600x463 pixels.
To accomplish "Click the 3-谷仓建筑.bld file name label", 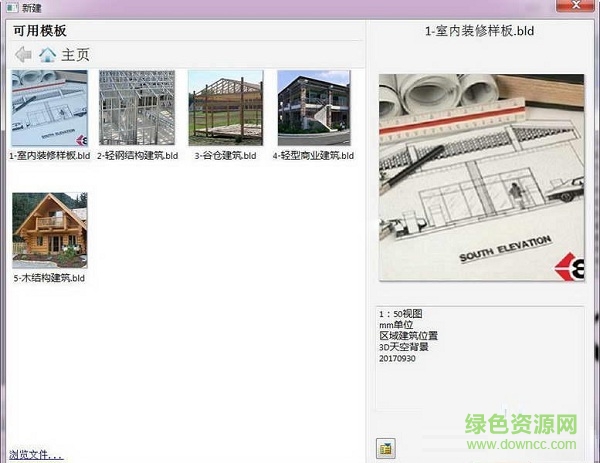I will [x=225, y=156].
